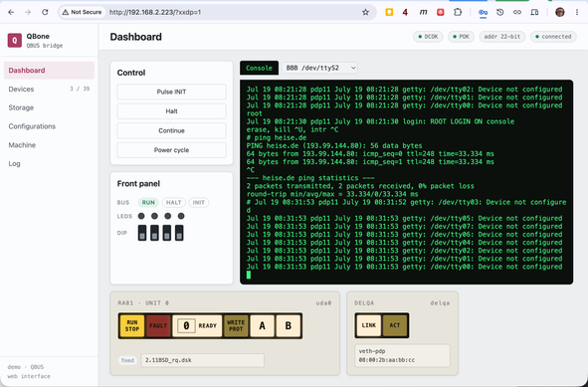Click the link chain extension icon
The width and height of the screenshot is (588, 387).
point(517,12)
